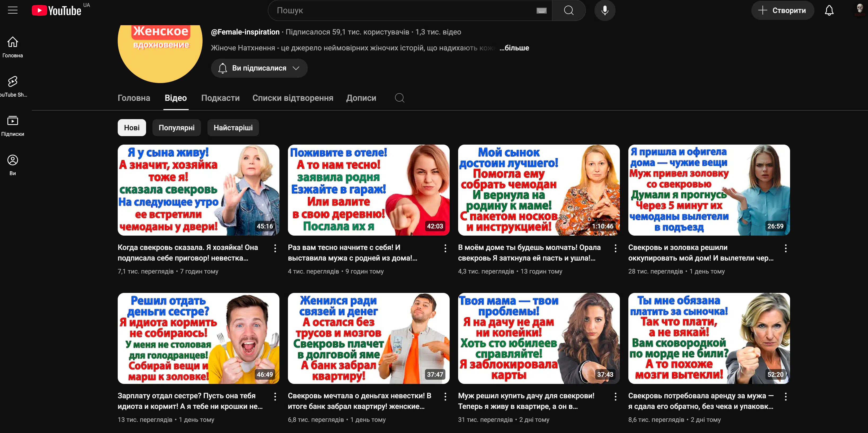This screenshot has width=868, height=433.
Task: Click the magnifier search button
Action: click(569, 10)
